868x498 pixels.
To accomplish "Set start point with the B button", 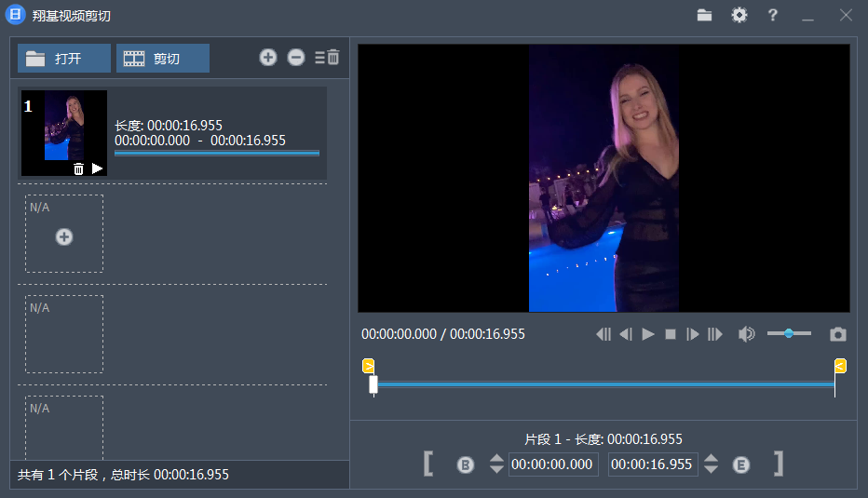I will pos(466,464).
